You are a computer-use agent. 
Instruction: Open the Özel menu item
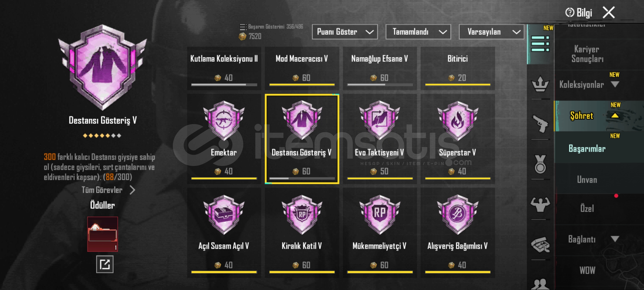pos(587,208)
